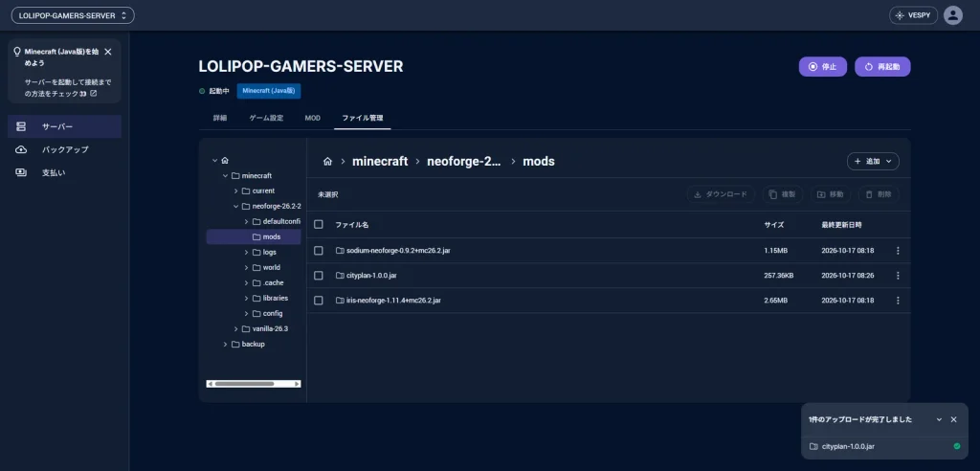Navigate to minecraft in breadcrumb
Screen dimensions: 980x471
click(x=380, y=162)
